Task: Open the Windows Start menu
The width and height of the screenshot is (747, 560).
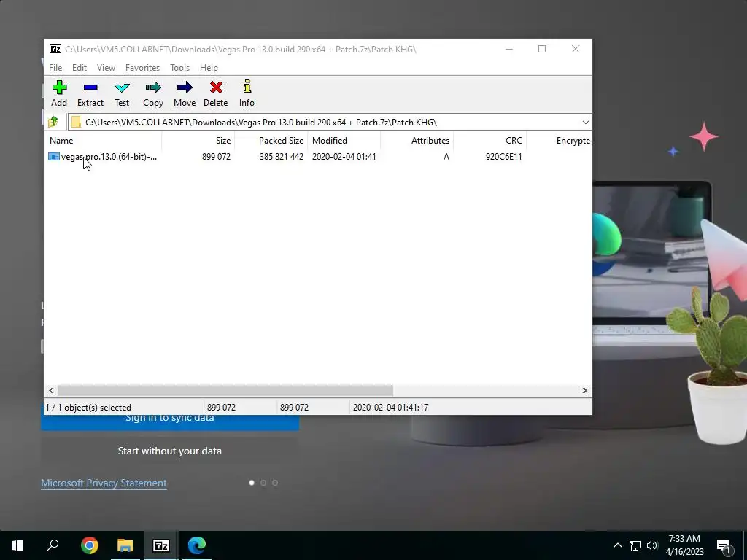Action: pyautogui.click(x=18, y=545)
